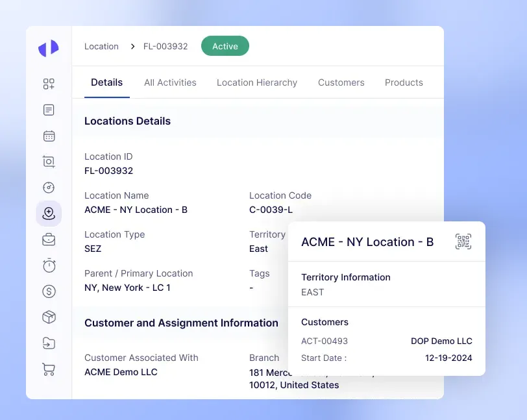
Task: Go back to Location in the breadcrumb
Action: pos(101,46)
